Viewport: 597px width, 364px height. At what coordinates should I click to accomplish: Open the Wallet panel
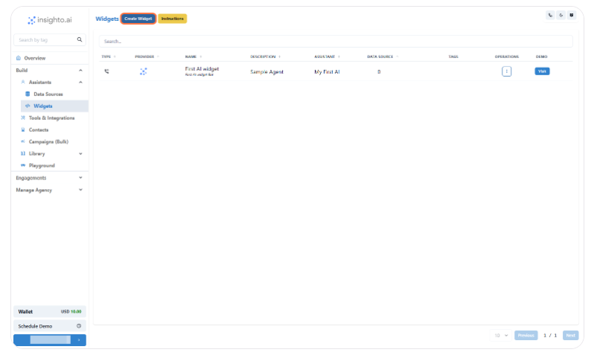click(x=49, y=311)
